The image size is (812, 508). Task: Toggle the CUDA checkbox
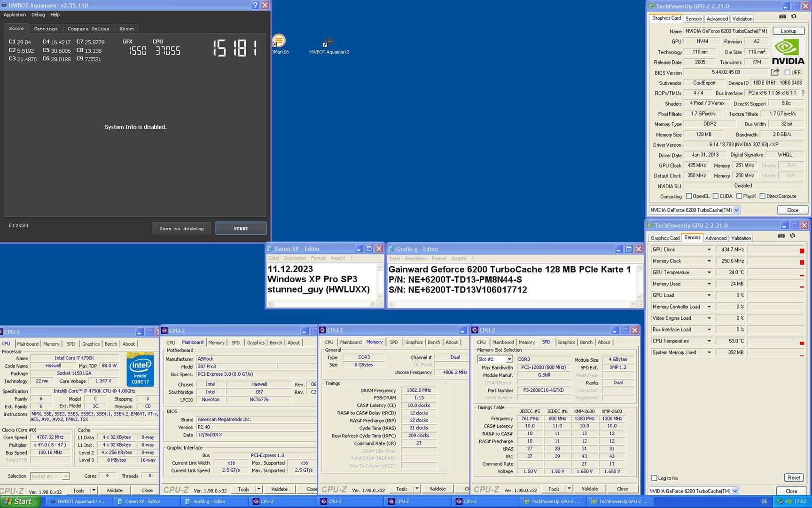pyautogui.click(x=715, y=196)
